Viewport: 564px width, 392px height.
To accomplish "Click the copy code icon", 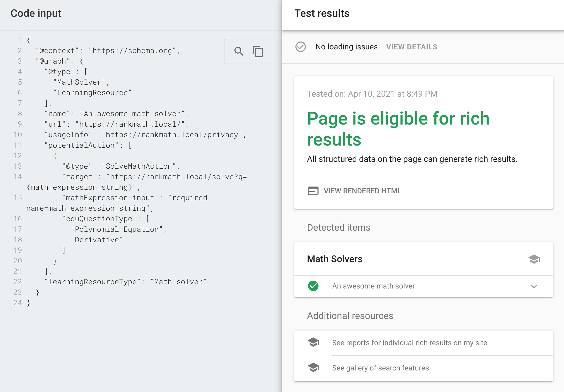I will click(258, 51).
